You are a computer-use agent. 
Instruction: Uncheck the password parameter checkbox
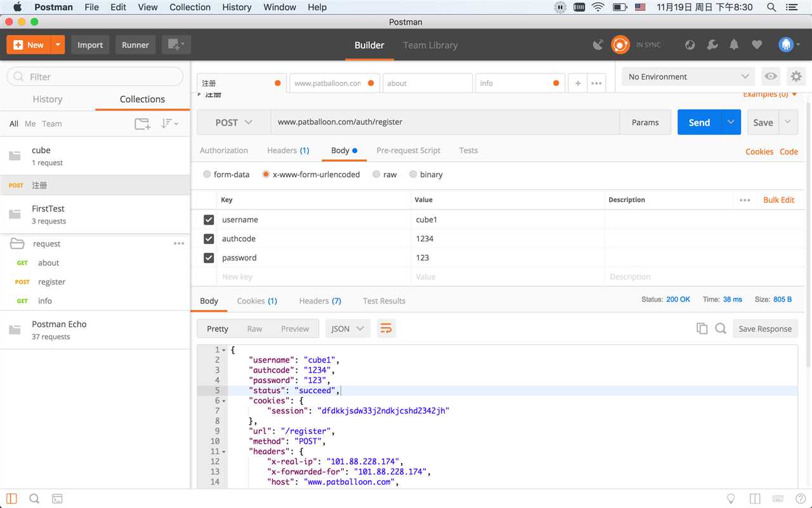tap(209, 258)
